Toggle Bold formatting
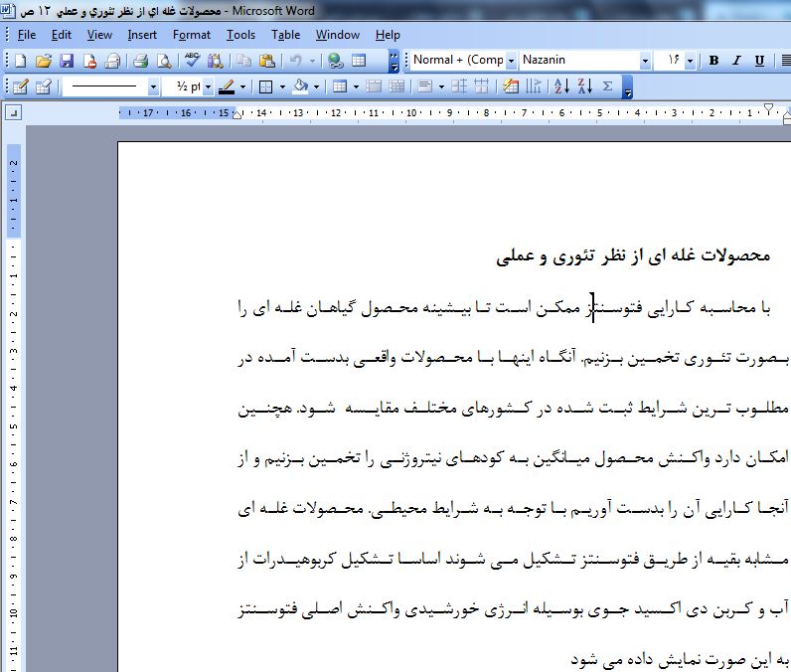Screen dimensions: 791x672 713,61
